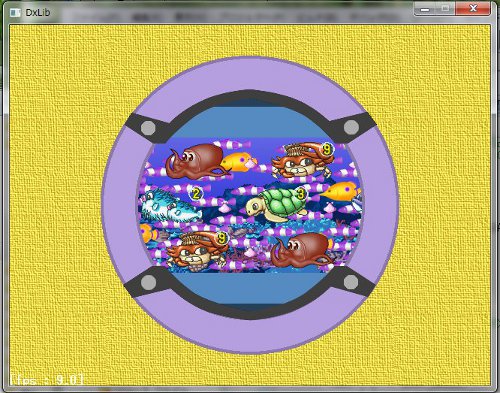Click the bottom-right gray bolt on frame
Viewport: 500px width, 393px height.
351,282
